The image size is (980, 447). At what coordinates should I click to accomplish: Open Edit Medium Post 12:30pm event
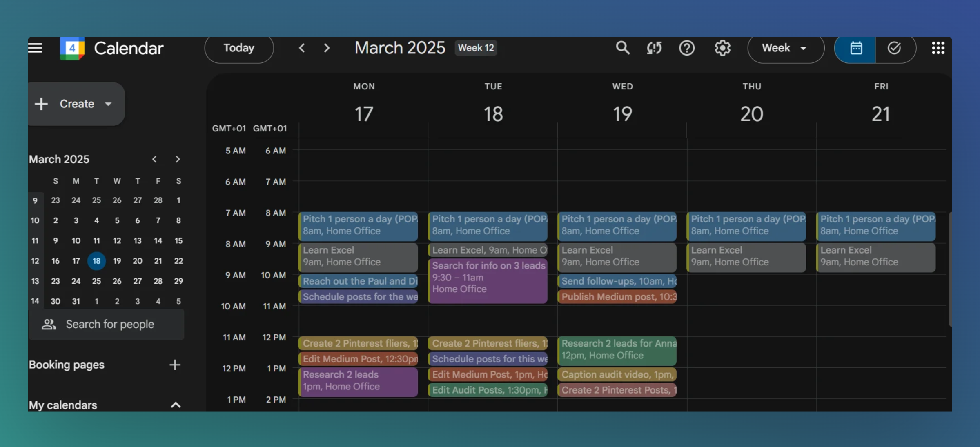click(358, 359)
